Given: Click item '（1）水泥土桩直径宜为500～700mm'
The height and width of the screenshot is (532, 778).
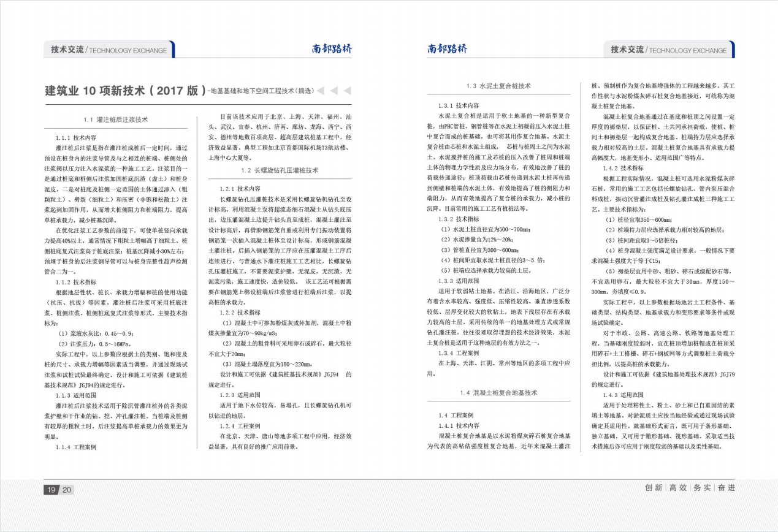Looking at the screenshot, I should (486, 229).
